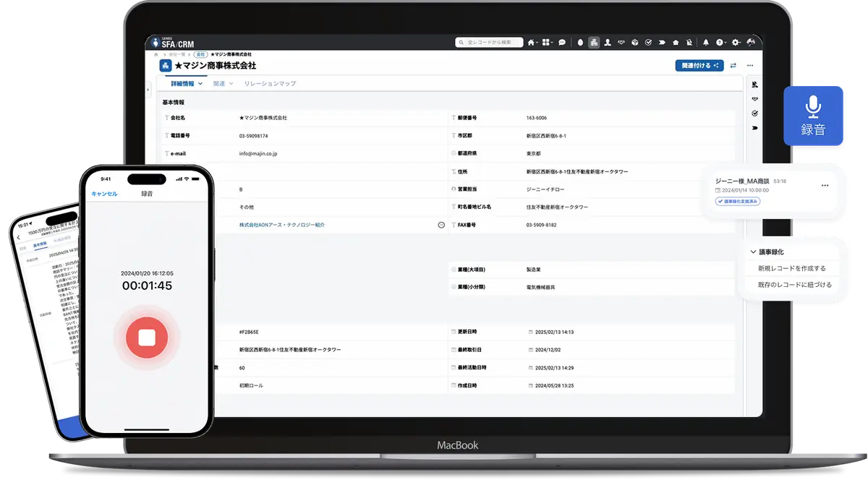Collapse the 議事録化 section chevron

(753, 252)
